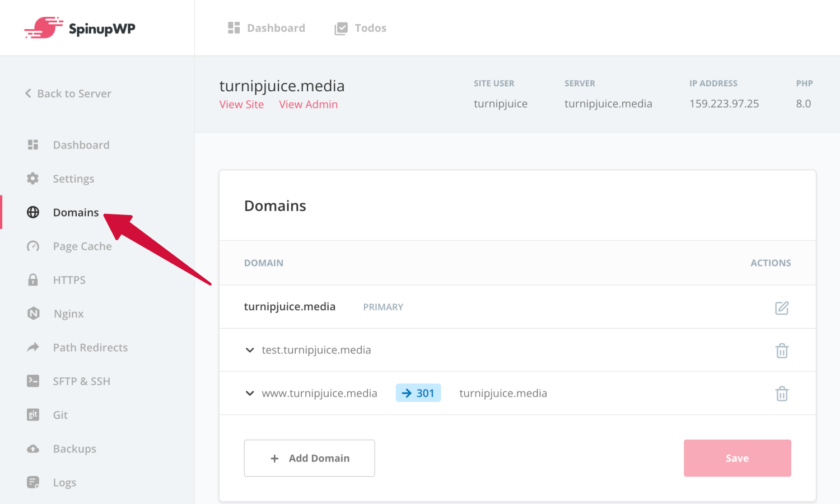Click the SpinupWP logo
The height and width of the screenshot is (504, 840).
pyautogui.click(x=80, y=28)
